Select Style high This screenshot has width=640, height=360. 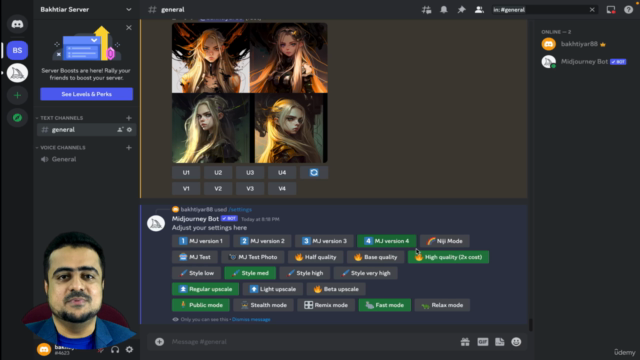coord(305,273)
